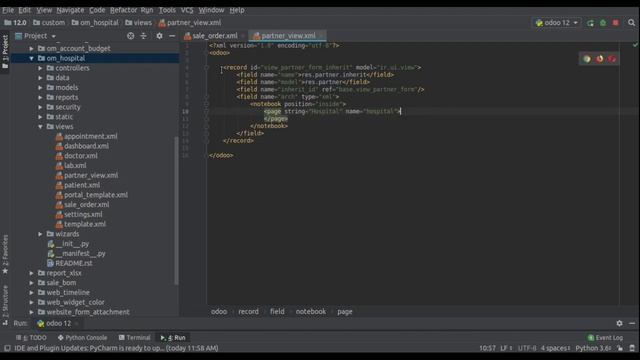Expand the security folder

(40, 107)
